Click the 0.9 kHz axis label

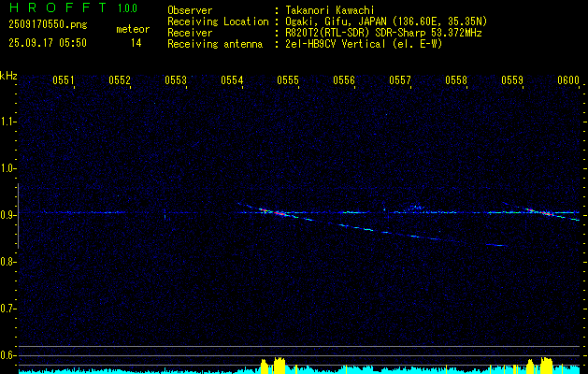[7, 215]
